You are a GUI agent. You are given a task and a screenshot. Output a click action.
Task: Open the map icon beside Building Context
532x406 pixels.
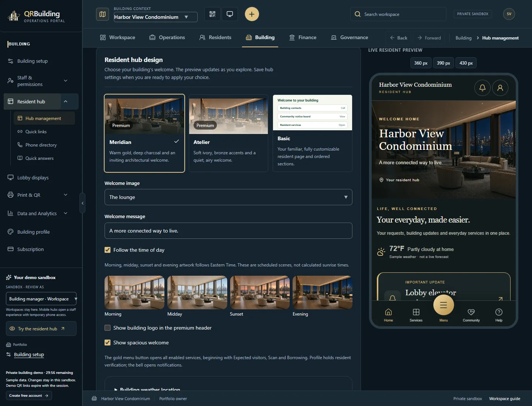pos(102,14)
